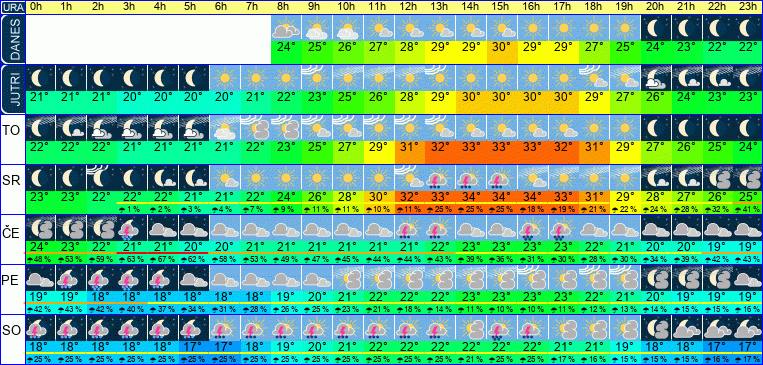Select the thunderstorm icon for ČE at 12h
Viewport: 763px width, 365px height.
pos(409,228)
